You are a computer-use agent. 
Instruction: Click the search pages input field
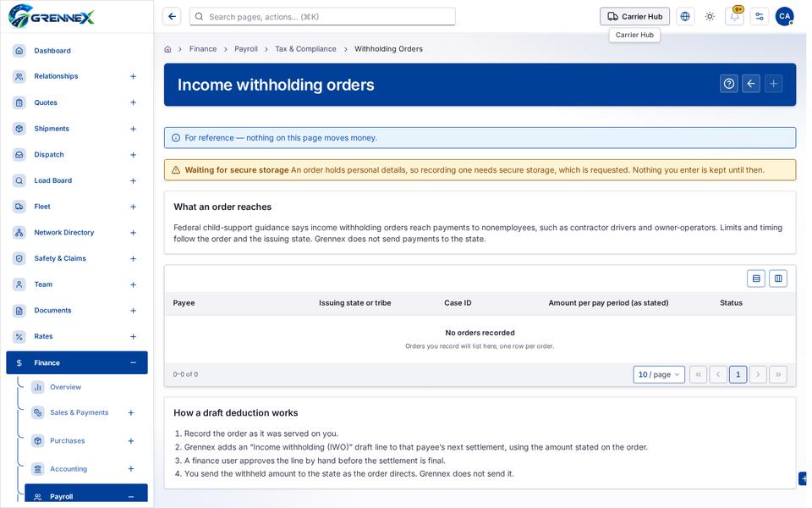pyautogui.click(x=322, y=17)
